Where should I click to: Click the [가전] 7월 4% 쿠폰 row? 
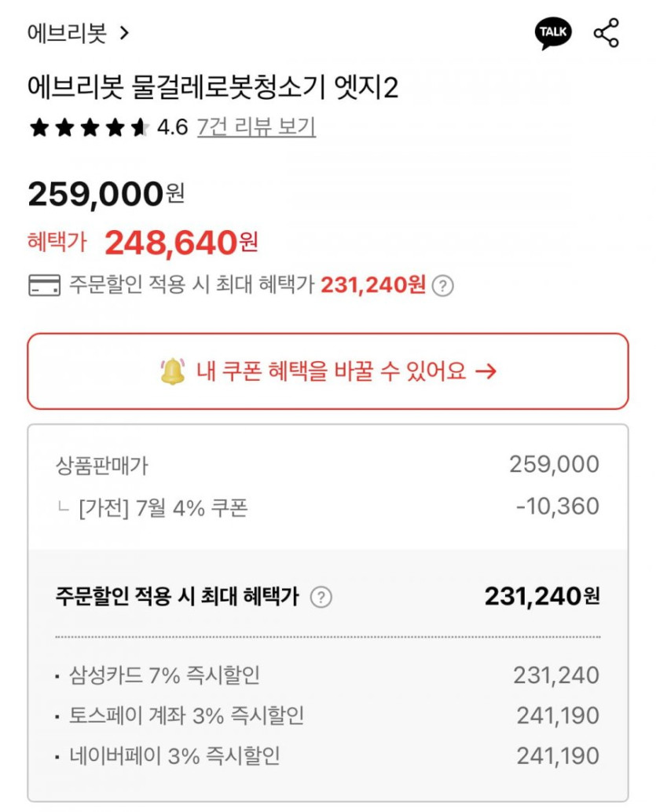click(x=163, y=507)
